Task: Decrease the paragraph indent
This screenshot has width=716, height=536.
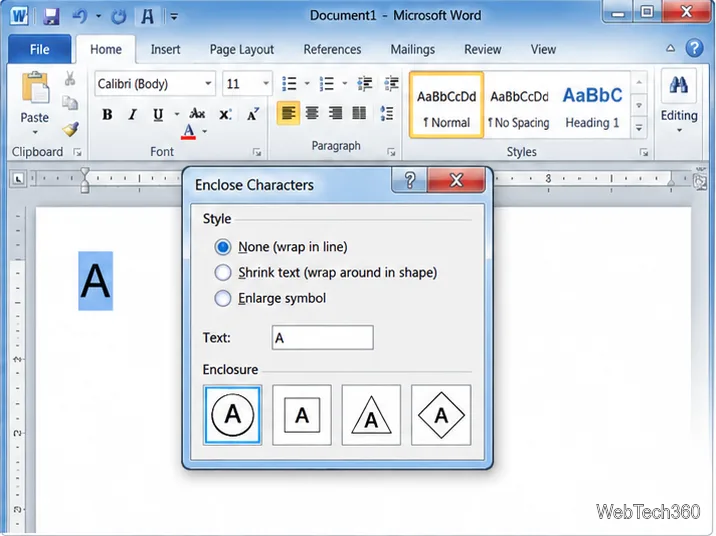Action: click(x=364, y=84)
